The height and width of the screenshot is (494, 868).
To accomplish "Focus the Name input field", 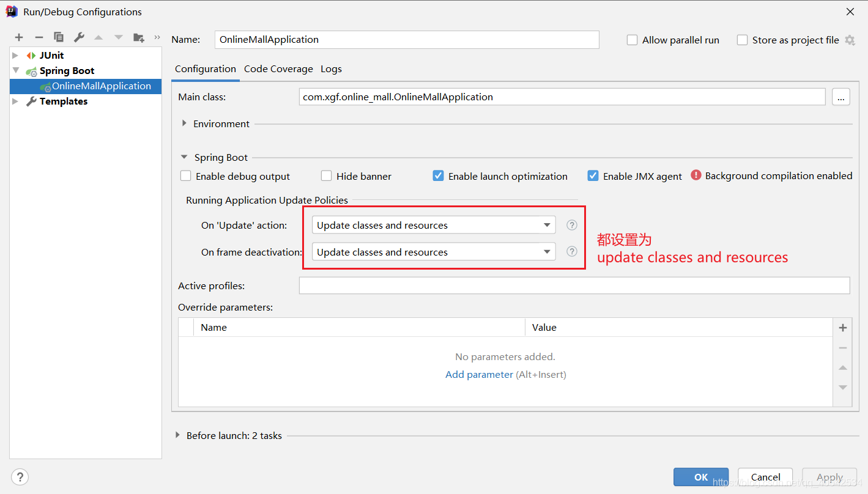I will [407, 40].
